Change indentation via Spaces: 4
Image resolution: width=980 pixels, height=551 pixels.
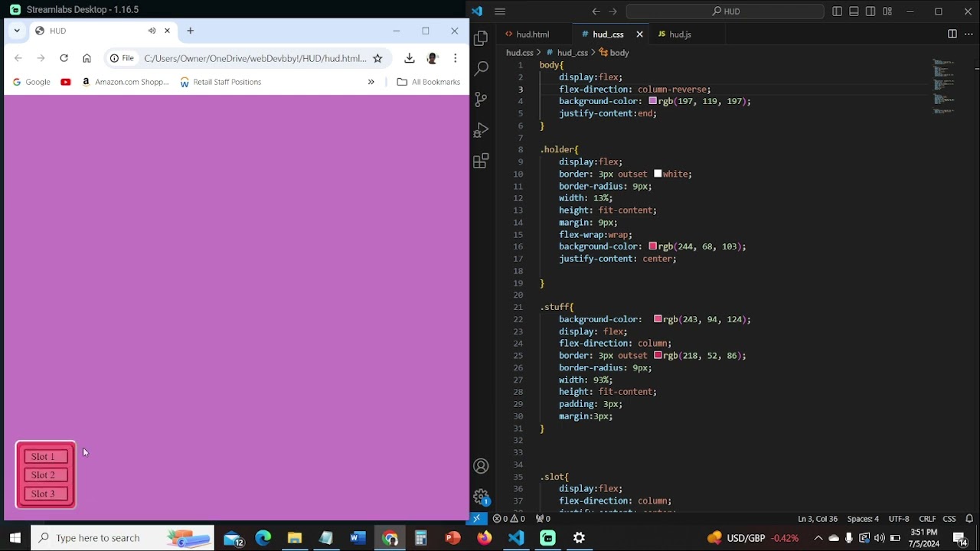click(863, 519)
